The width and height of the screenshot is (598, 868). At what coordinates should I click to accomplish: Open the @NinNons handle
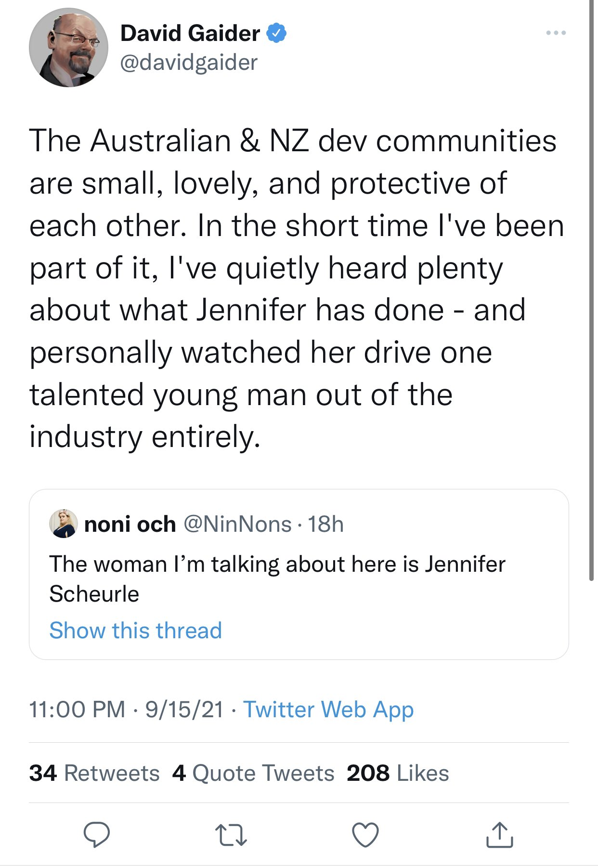point(238,524)
